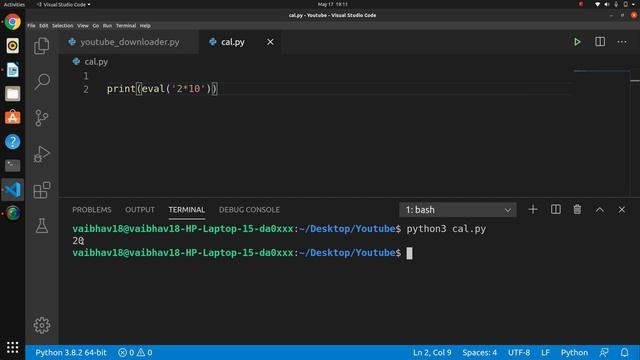Change Spaces: 4 indentation setting

[x=480, y=352]
